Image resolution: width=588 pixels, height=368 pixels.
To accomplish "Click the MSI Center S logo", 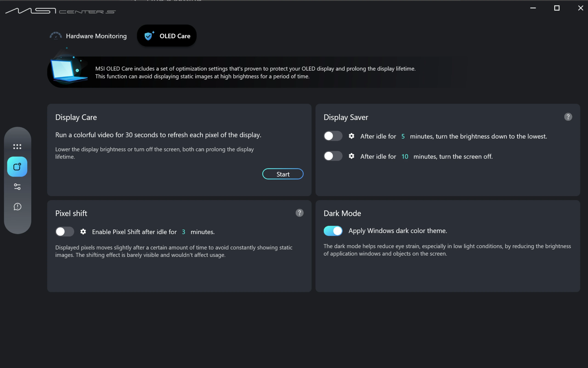I will click(60, 11).
